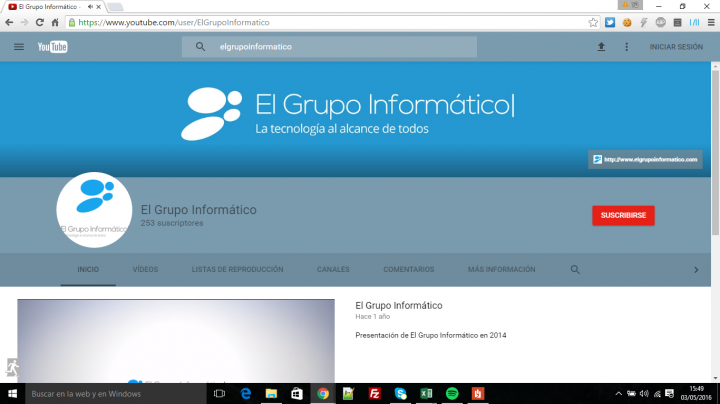The height and width of the screenshot is (404, 720).
Task: Click the search magnifier in YouTube search box
Action: (200, 46)
